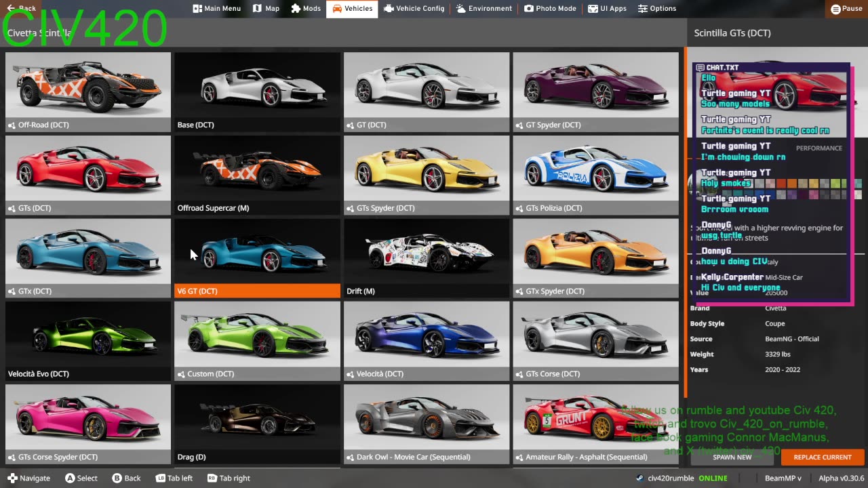Click the BeamMP version label
This screenshot has height=488, width=868.
(x=783, y=478)
